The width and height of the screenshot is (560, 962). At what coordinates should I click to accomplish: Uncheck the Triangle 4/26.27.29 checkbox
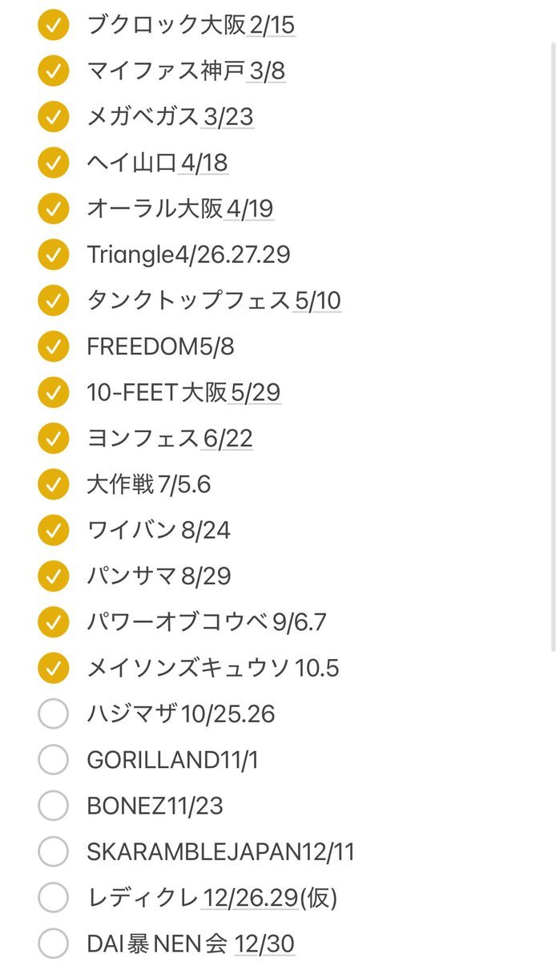(x=53, y=255)
